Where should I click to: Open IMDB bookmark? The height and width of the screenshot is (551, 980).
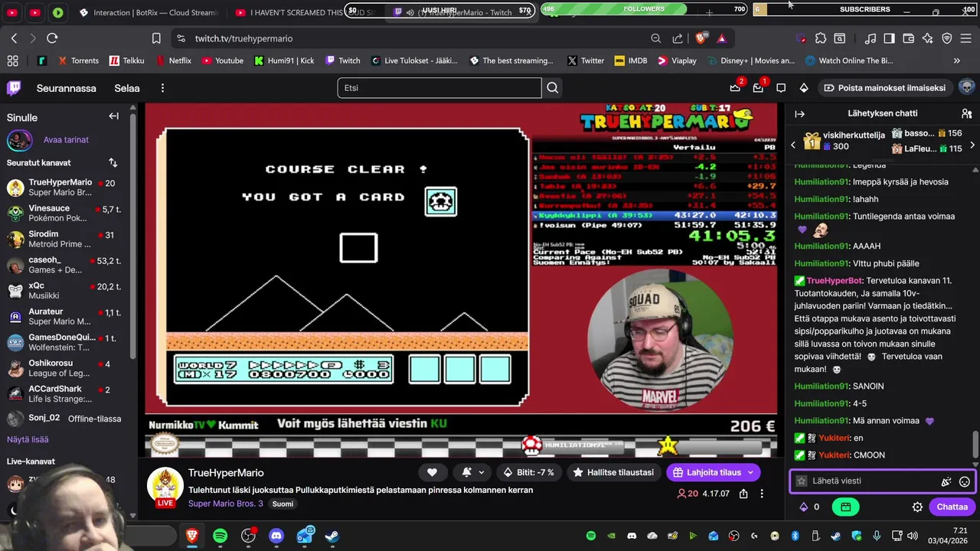tap(631, 60)
